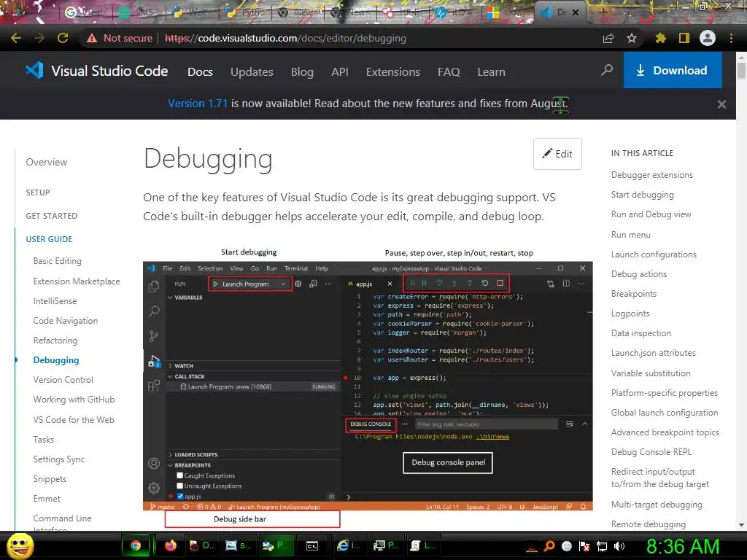Open the Learn navigation item
The height and width of the screenshot is (560, 747).
pyautogui.click(x=491, y=72)
